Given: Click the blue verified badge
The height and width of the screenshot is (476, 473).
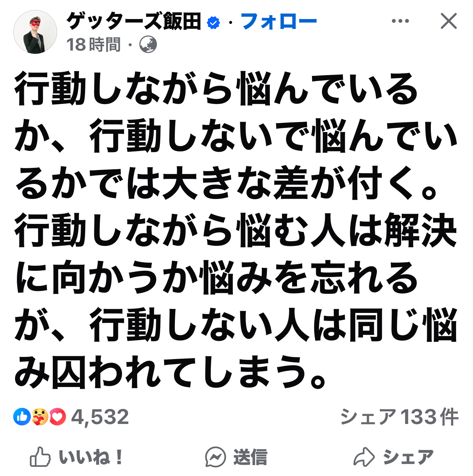Looking at the screenshot, I should point(213,23).
